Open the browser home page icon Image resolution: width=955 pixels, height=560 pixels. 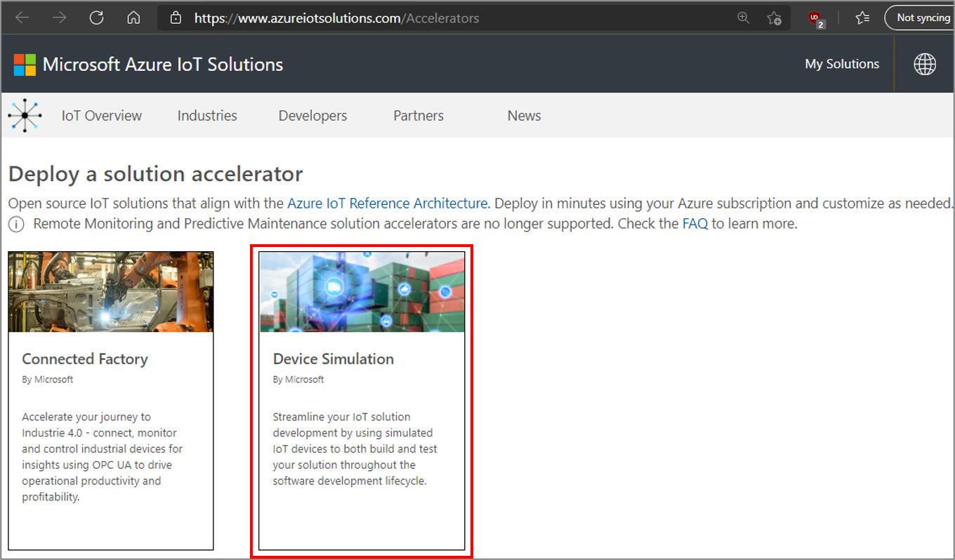(x=133, y=18)
